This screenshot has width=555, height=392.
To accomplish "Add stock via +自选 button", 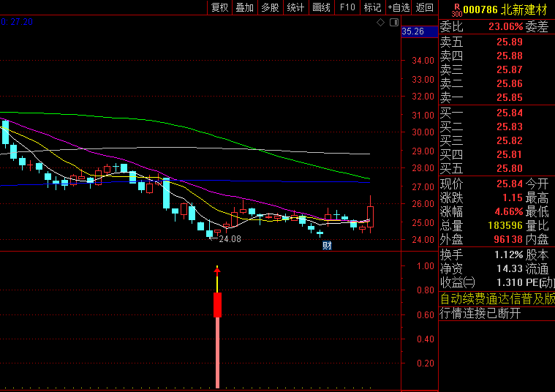I will [399, 7].
